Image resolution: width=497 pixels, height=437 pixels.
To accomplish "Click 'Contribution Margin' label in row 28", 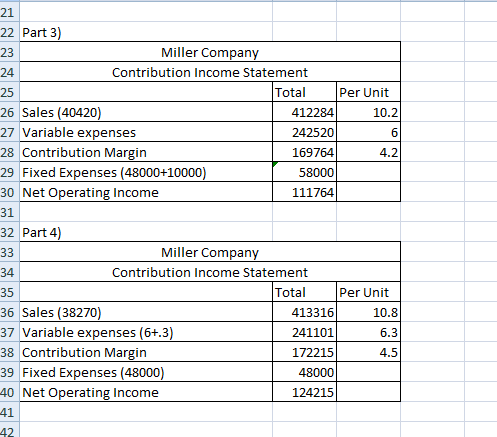I will point(146,152).
